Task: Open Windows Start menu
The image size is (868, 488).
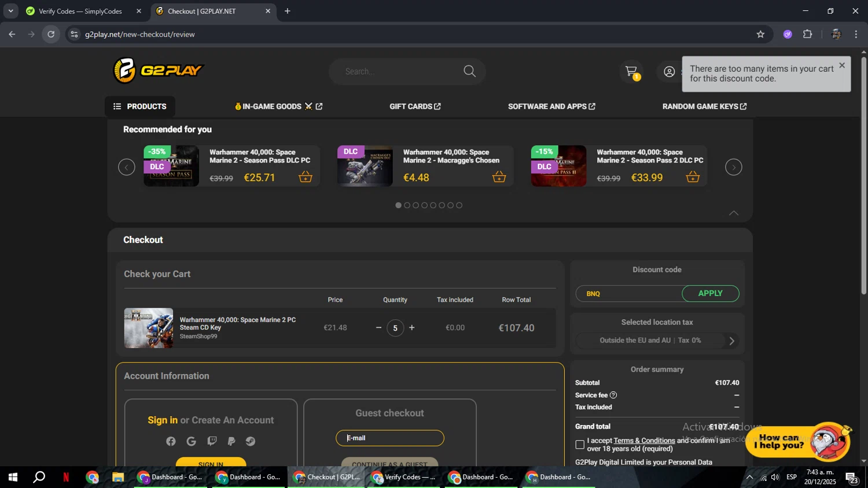Action: click(13, 477)
